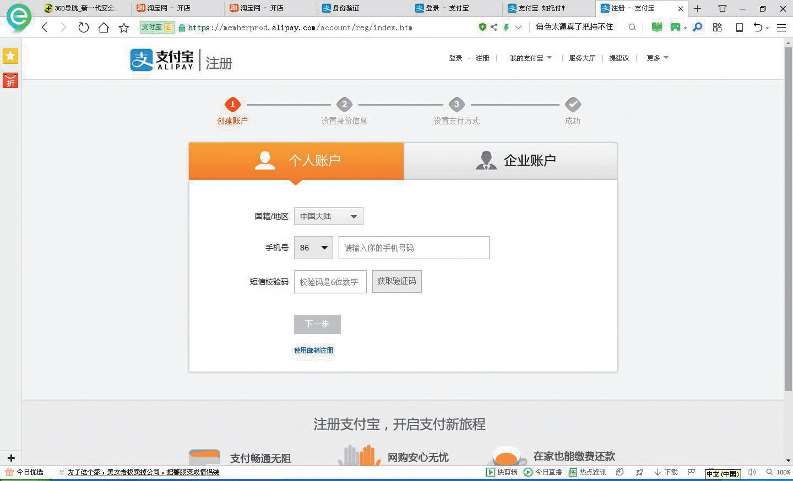793x481 pixels.
Task: Click the phone/tablet toolbar icon
Action: (739, 28)
